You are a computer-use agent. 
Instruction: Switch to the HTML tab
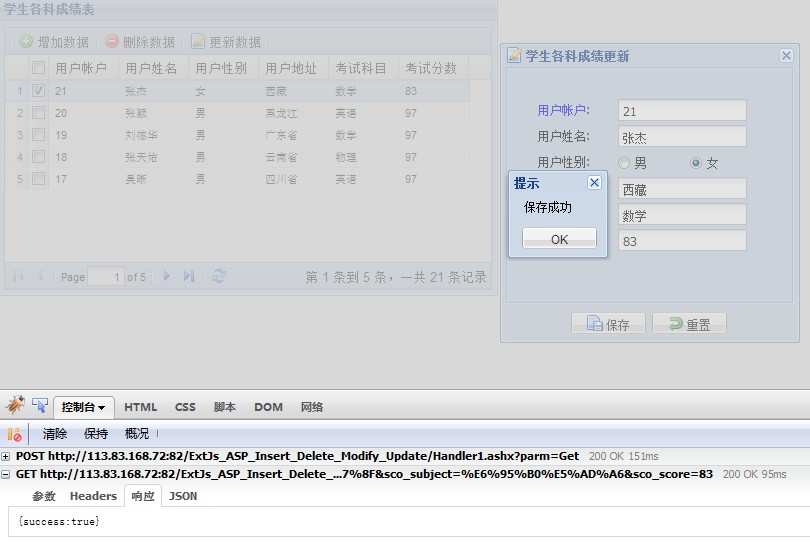click(141, 407)
